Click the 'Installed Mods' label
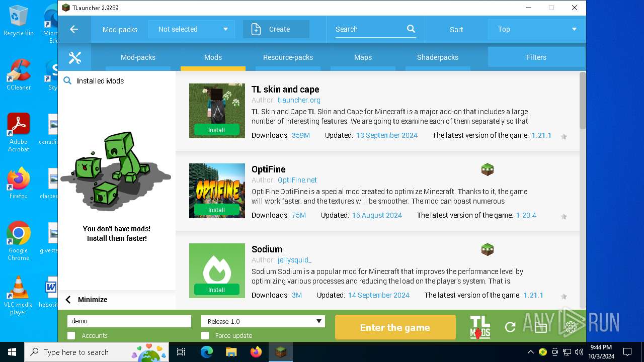The height and width of the screenshot is (362, 644). point(100,80)
